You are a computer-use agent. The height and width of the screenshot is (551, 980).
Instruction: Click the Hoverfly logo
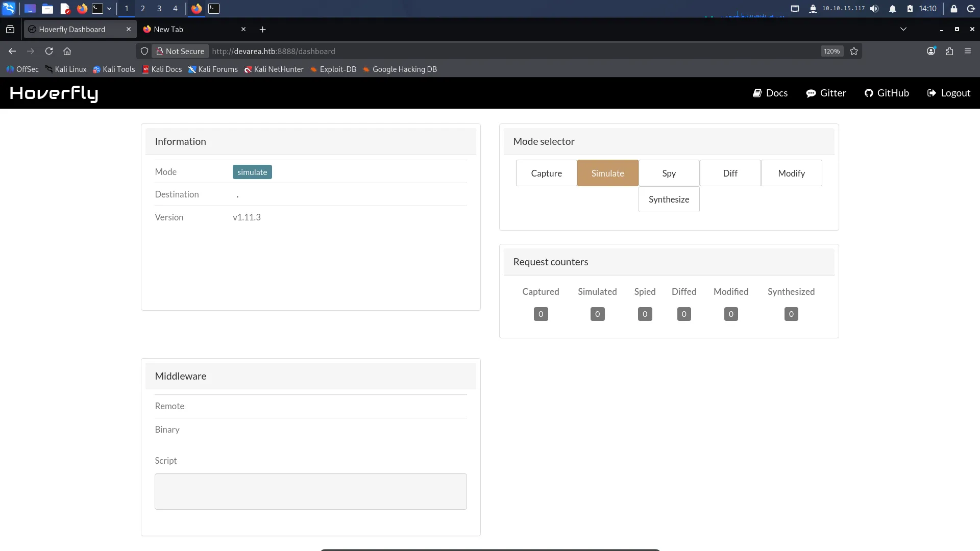(54, 93)
